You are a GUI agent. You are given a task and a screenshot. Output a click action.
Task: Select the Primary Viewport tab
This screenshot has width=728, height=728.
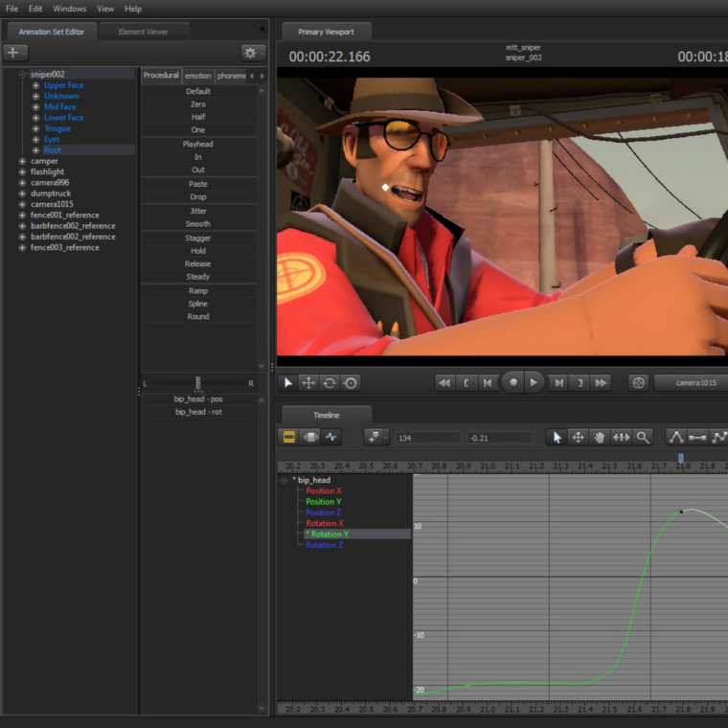327,32
